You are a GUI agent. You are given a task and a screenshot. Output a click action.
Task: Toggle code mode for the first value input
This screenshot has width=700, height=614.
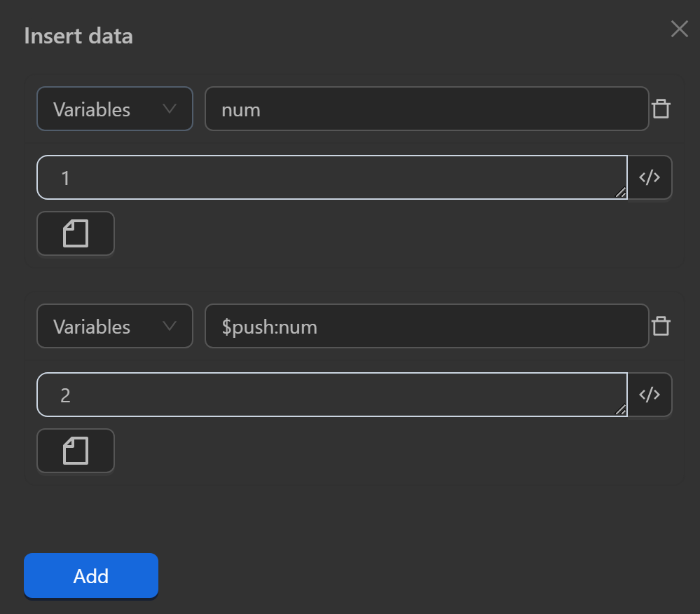click(x=650, y=177)
